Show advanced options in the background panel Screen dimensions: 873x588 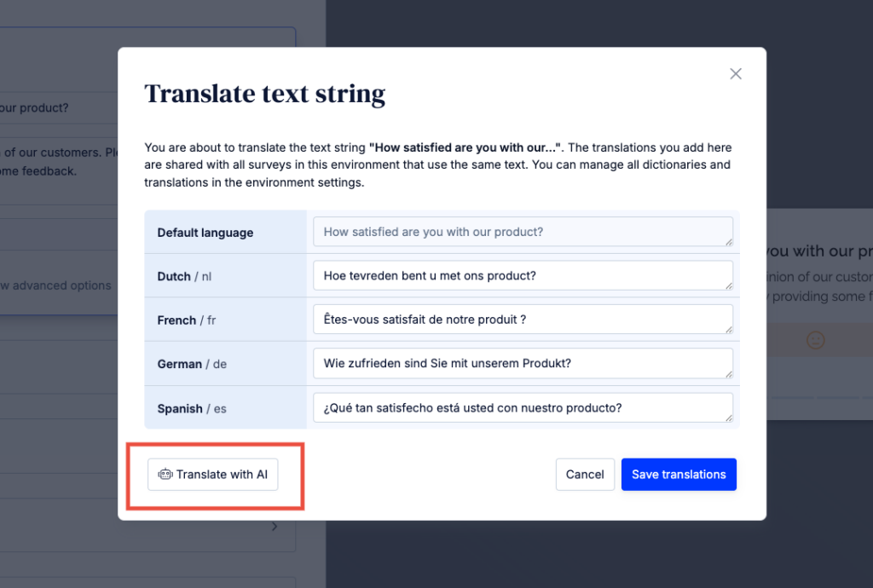[56, 285]
